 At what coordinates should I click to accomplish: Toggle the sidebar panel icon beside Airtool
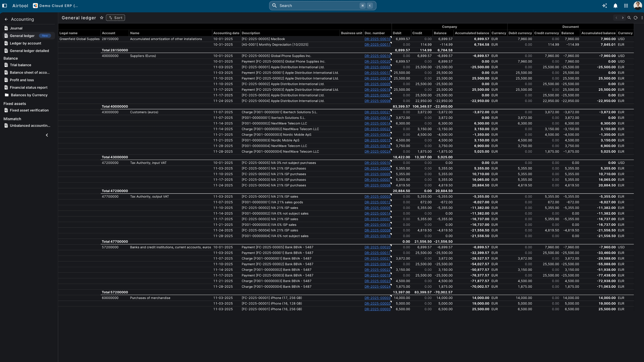point(4,5)
